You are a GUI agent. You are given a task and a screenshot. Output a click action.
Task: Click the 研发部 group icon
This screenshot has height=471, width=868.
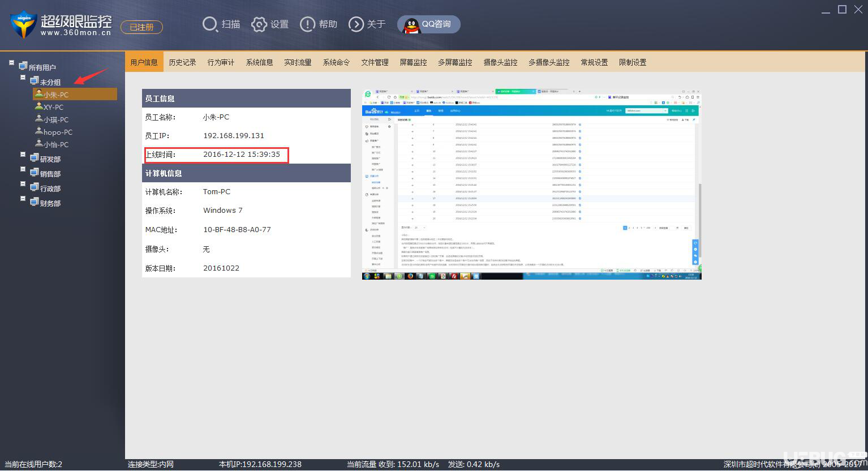click(x=35, y=158)
